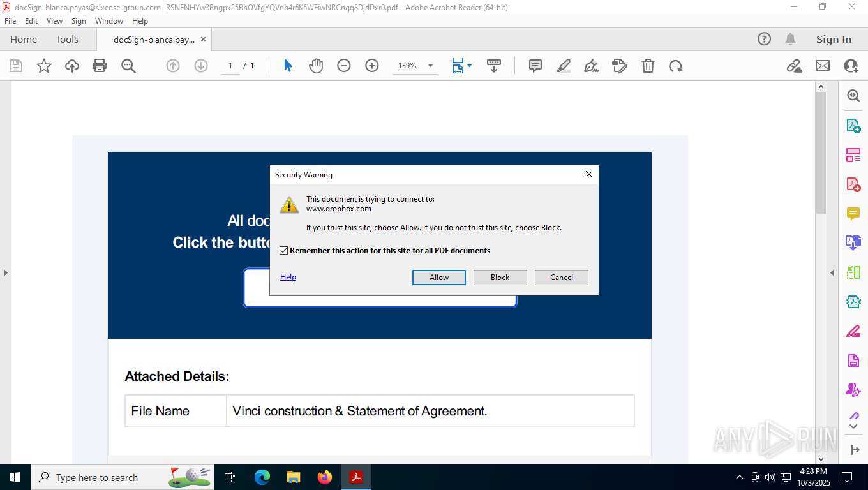
Task: Click the page number input field
Action: point(230,66)
